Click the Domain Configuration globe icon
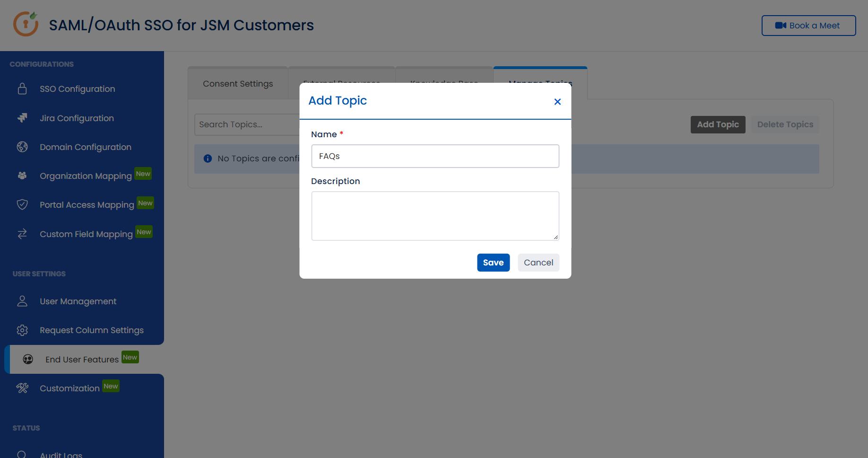This screenshot has width=868, height=458. click(x=22, y=147)
